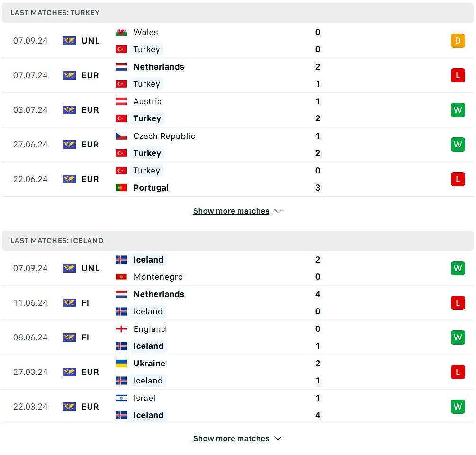Click the England flag icon
Screen dimensions: 476x455
tap(121, 329)
